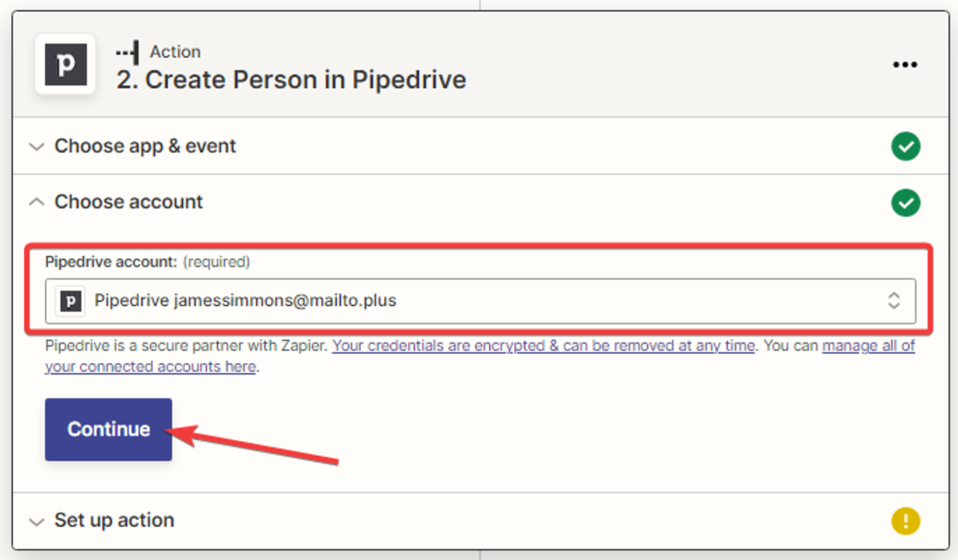Select the Choose account section header
The image size is (958, 560).
tap(128, 202)
